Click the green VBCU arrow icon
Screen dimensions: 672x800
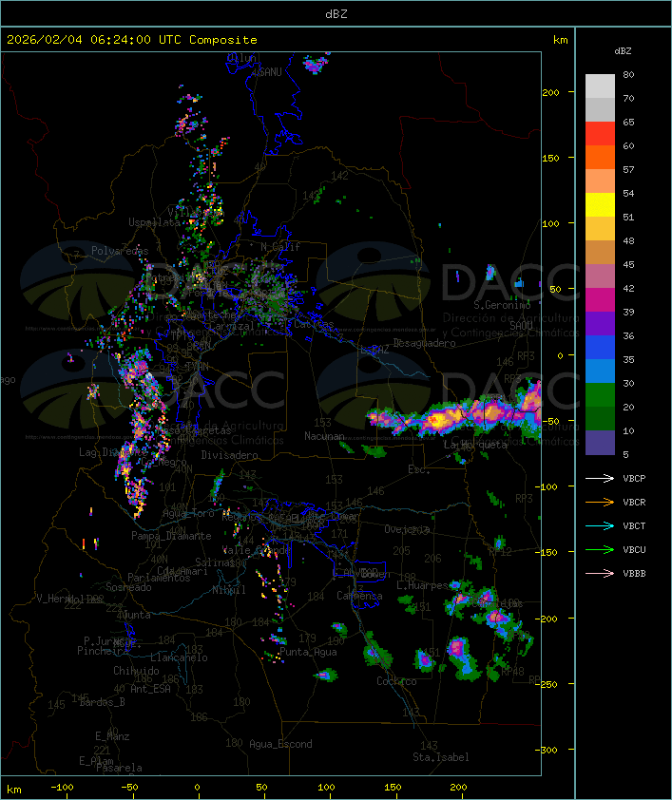(x=600, y=549)
